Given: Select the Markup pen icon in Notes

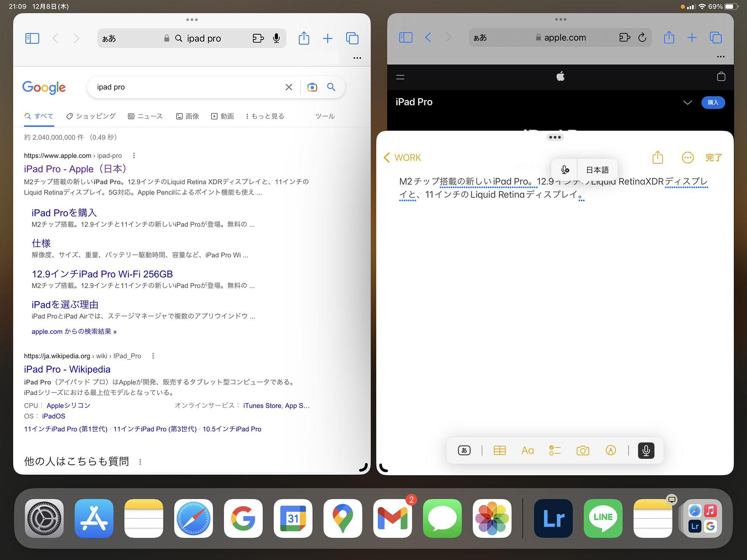Looking at the screenshot, I should pyautogui.click(x=611, y=450).
